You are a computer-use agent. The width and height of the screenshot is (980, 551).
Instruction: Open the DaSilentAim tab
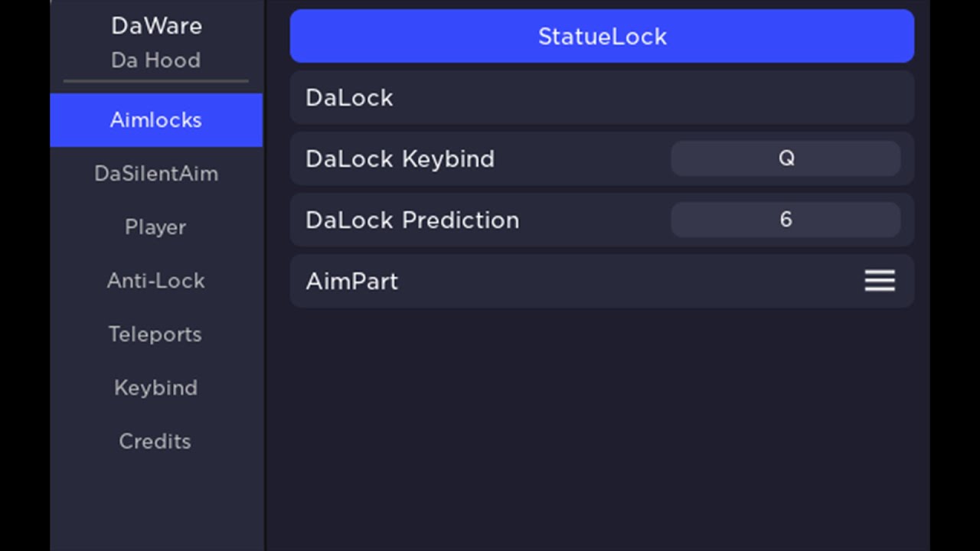click(156, 174)
